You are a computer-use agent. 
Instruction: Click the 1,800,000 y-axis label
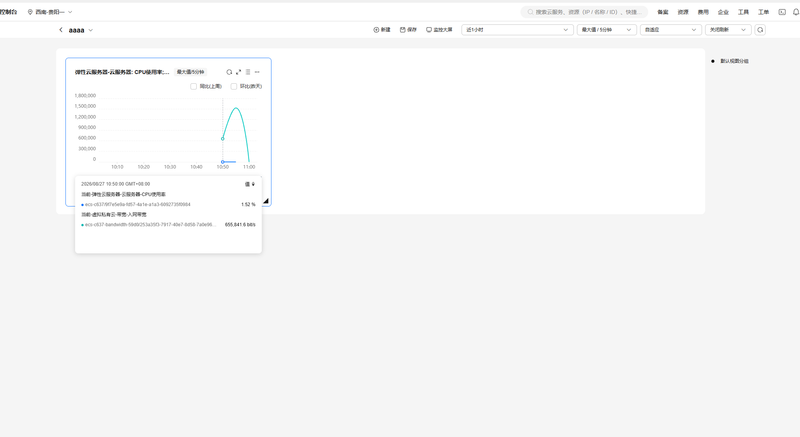(85, 95)
